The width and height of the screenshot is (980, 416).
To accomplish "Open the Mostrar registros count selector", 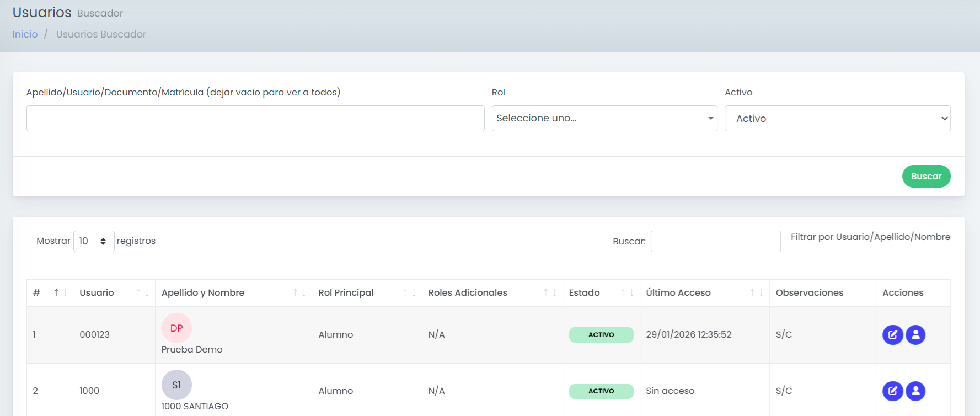I will pyautogui.click(x=94, y=241).
